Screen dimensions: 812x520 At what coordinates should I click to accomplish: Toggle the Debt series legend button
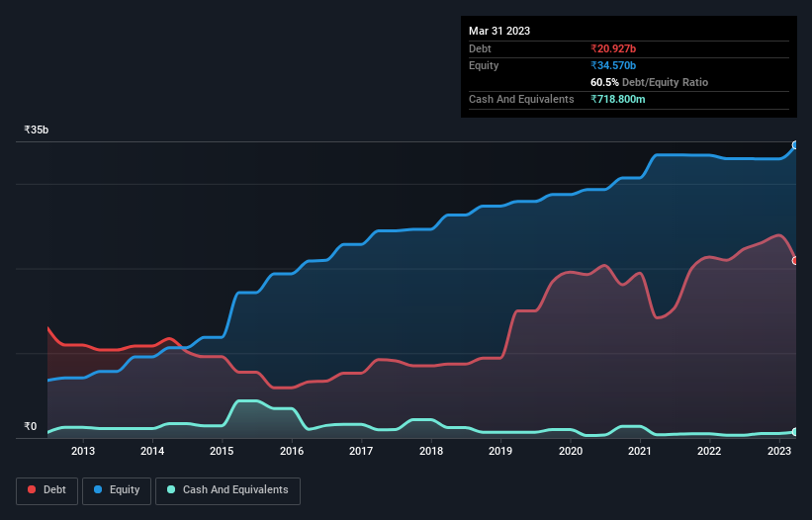click(x=47, y=490)
